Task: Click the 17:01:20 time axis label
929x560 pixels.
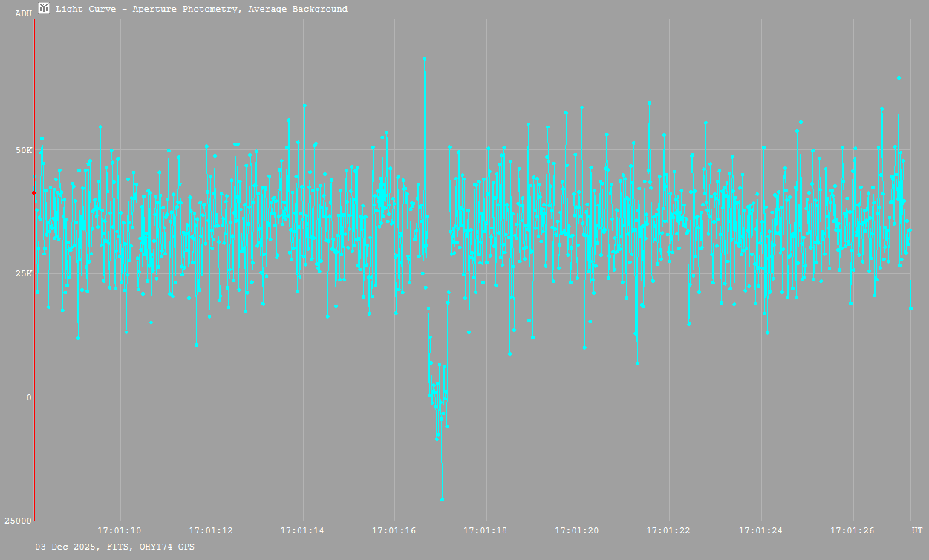Action: (x=577, y=530)
